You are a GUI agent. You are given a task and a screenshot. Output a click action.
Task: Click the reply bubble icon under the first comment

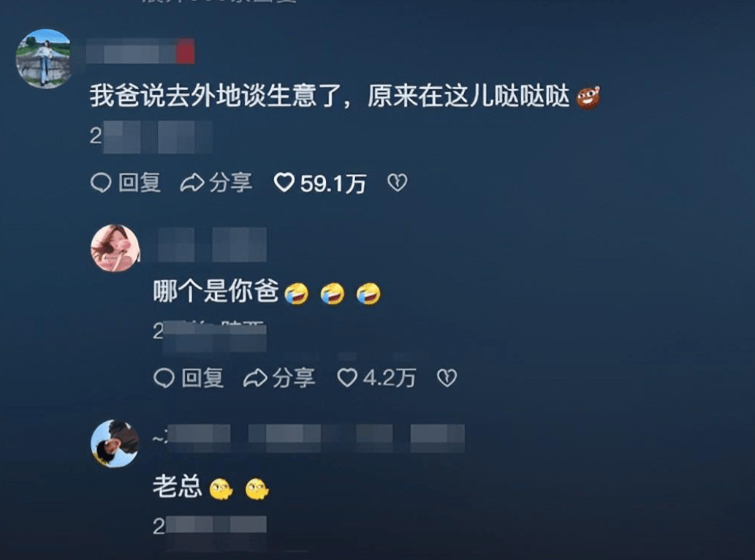pyautogui.click(x=101, y=183)
